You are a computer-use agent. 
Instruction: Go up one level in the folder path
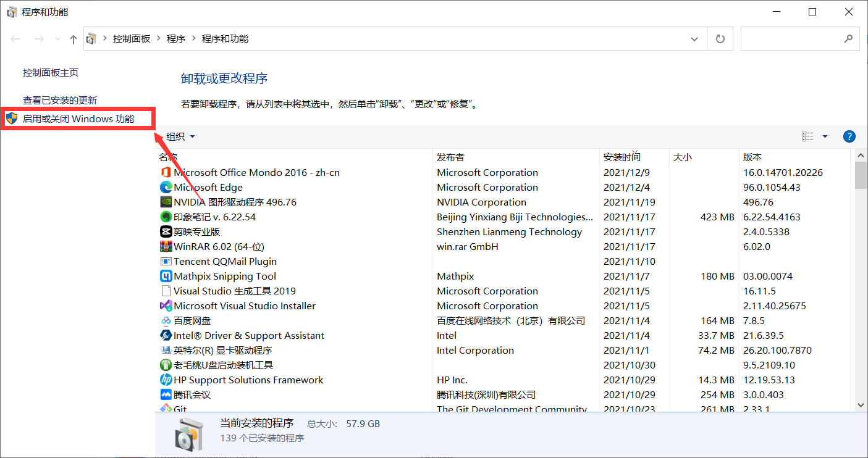(72, 38)
